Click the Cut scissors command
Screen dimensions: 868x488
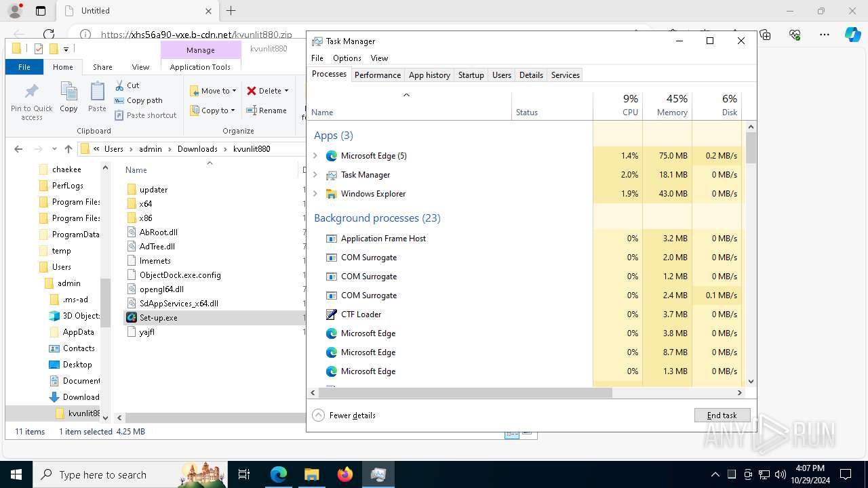tap(127, 85)
